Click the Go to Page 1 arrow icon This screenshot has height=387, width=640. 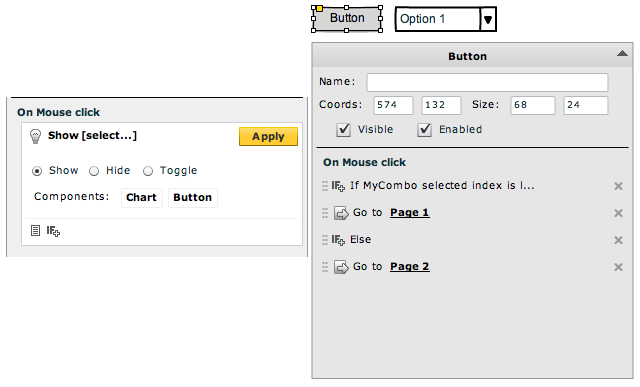(341, 213)
